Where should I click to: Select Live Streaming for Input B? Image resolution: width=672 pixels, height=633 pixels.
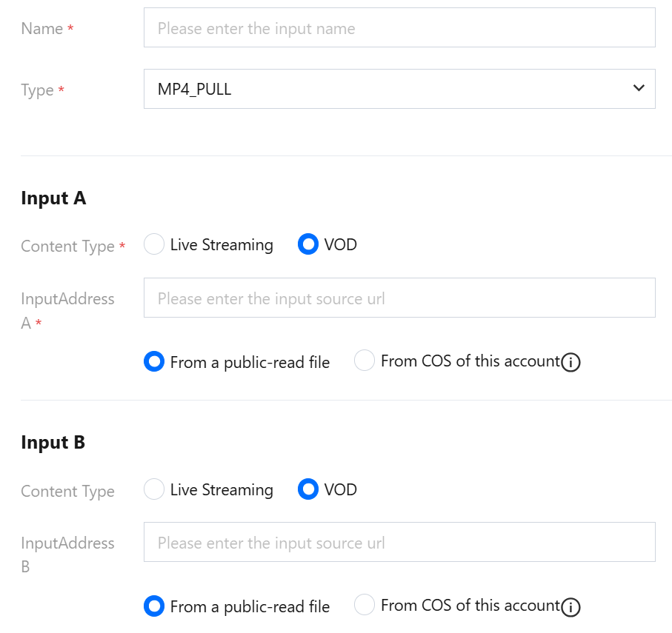coord(154,489)
